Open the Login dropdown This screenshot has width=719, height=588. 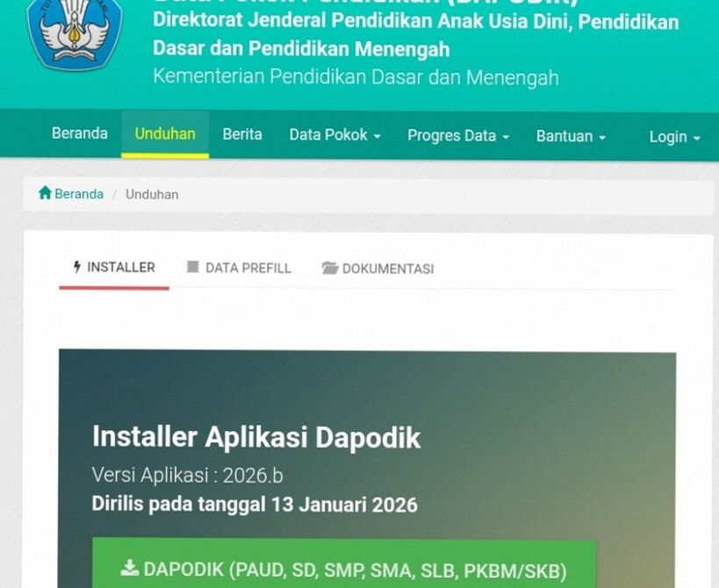click(x=673, y=137)
